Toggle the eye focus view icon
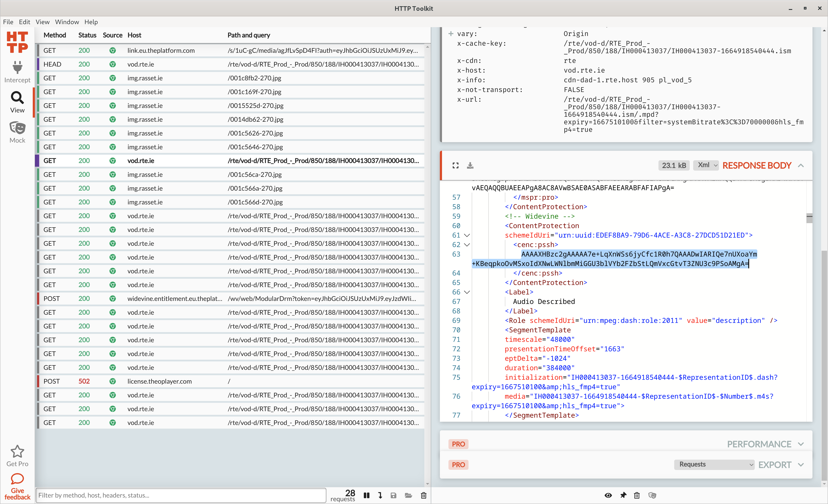The image size is (828, 504). pos(608,495)
